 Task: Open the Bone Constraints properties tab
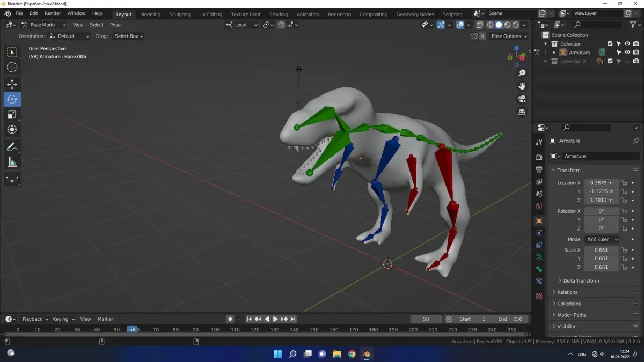tap(539, 281)
